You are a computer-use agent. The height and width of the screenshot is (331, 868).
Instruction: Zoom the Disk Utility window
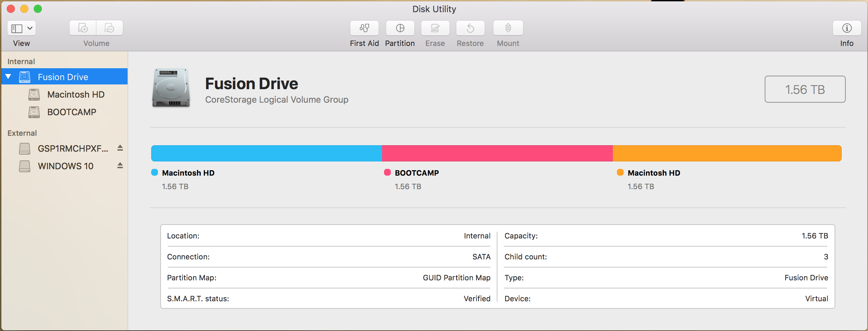click(x=38, y=9)
